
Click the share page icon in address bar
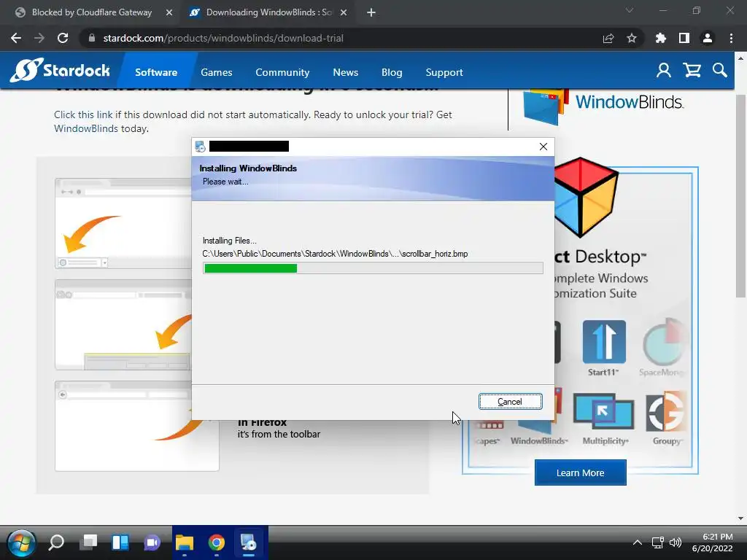[608, 38]
